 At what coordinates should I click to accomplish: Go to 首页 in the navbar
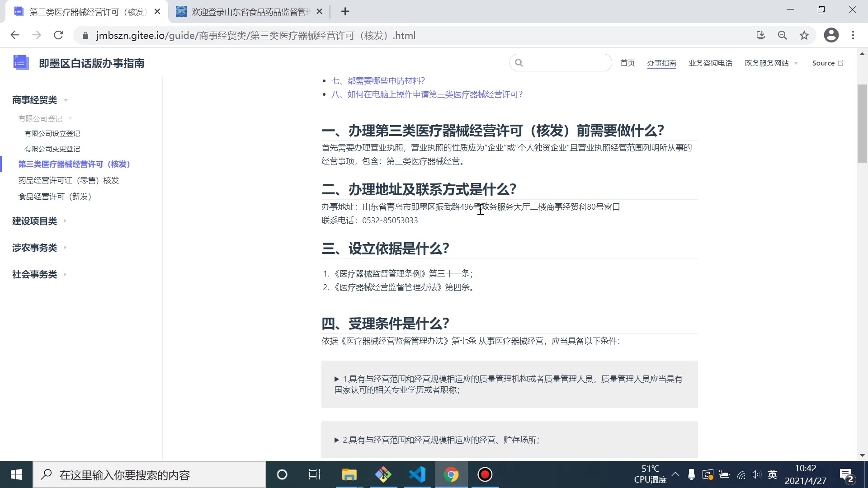click(627, 63)
